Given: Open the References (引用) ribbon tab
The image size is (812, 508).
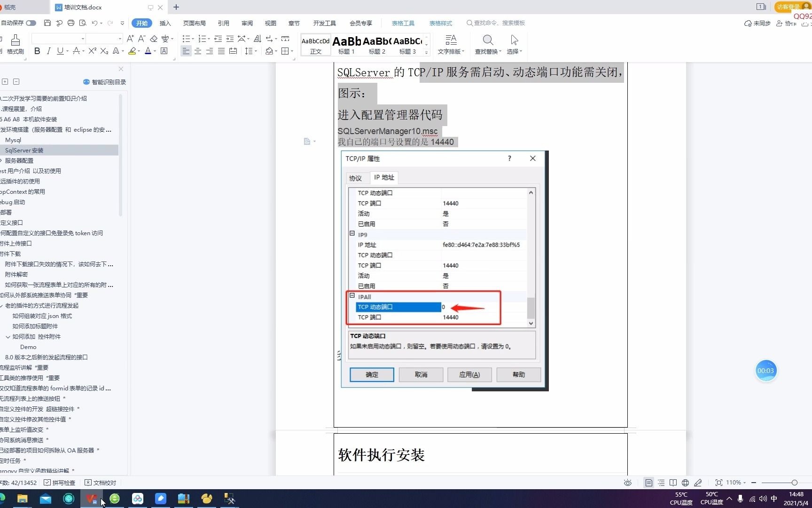Looking at the screenshot, I should tap(224, 23).
